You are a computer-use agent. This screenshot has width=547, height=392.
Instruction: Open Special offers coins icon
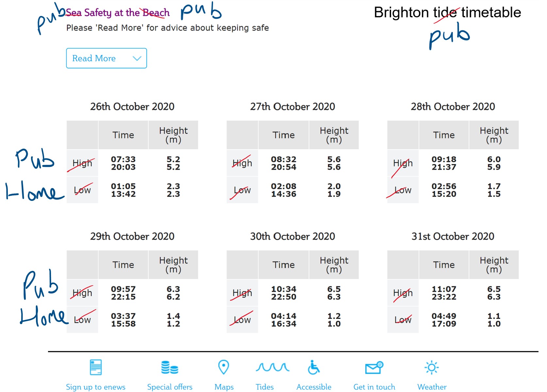pos(170,367)
